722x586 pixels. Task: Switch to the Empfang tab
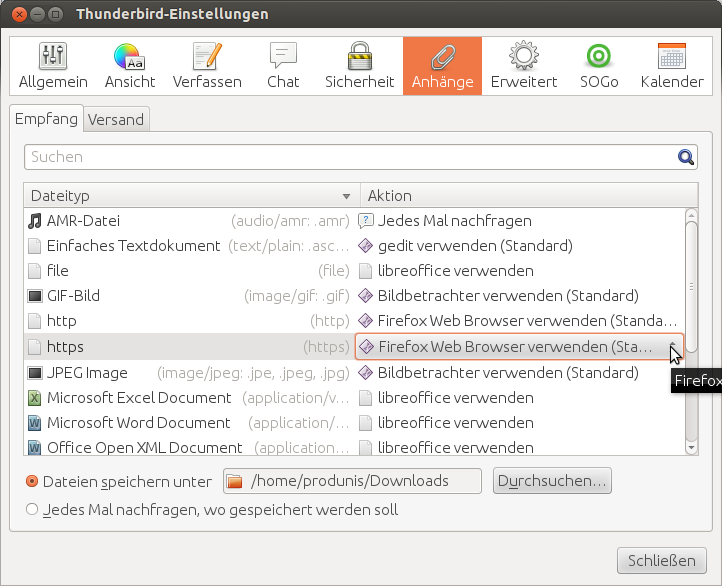point(46,119)
